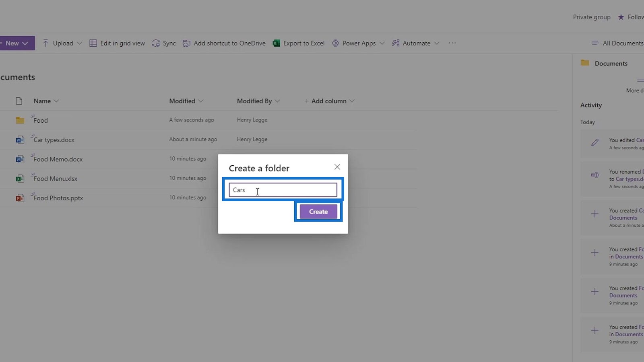Click Add shortcut to OneDrive icon
The height and width of the screenshot is (362, 644).
pos(186,43)
